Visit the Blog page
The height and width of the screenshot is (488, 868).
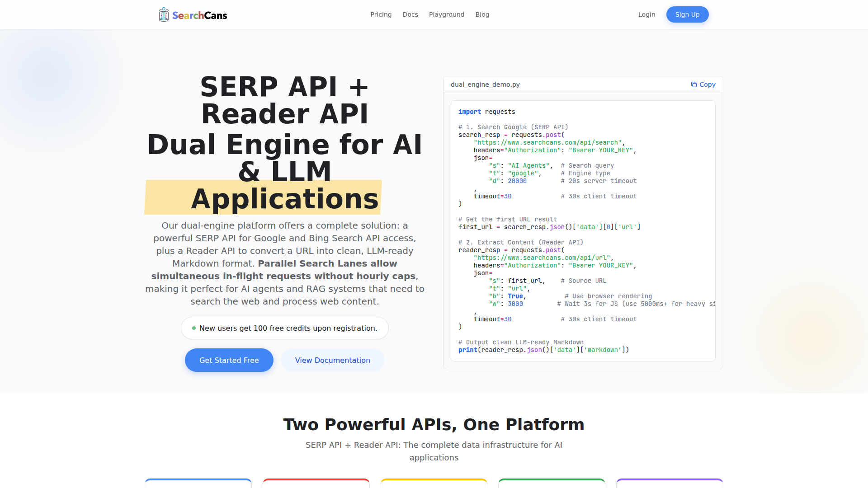tap(482, 14)
